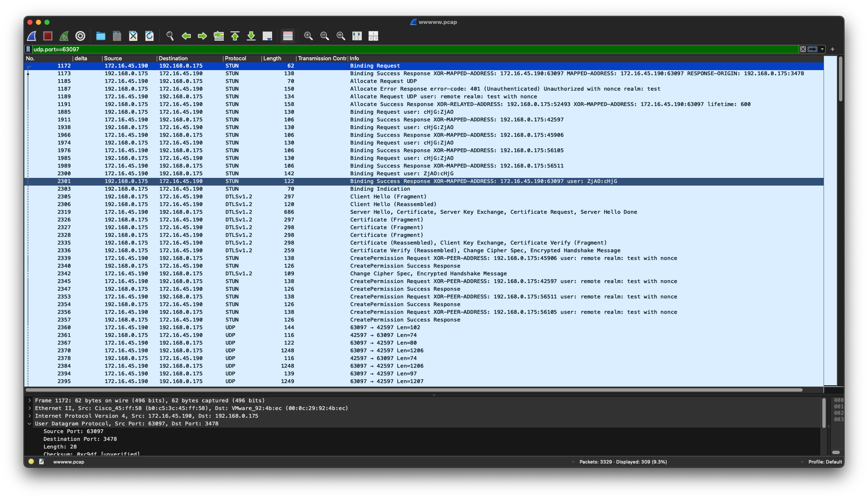Click the go to last packet icon
Screen dimensions: 868x499
[251, 36]
